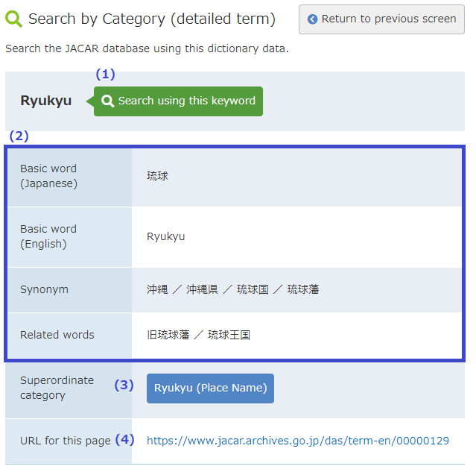Click the URL for this page label
The height and width of the screenshot is (472, 476).
coord(66,441)
